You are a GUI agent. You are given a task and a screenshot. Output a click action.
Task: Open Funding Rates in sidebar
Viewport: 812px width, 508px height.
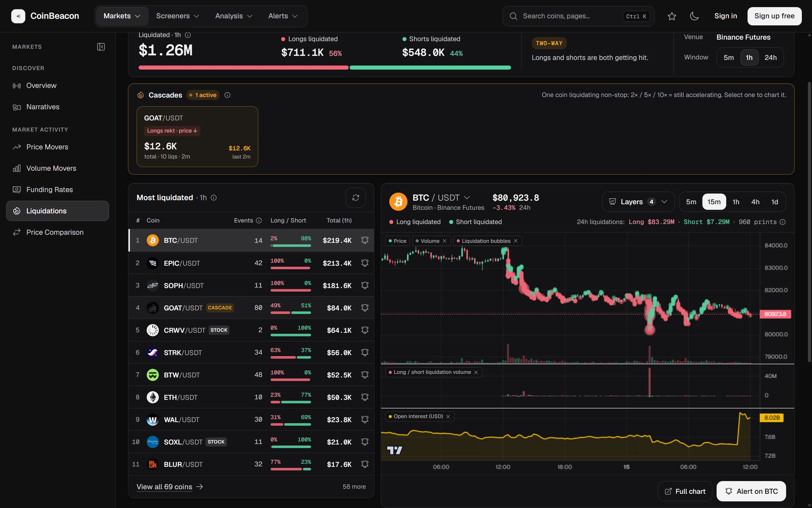pyautogui.click(x=57, y=190)
